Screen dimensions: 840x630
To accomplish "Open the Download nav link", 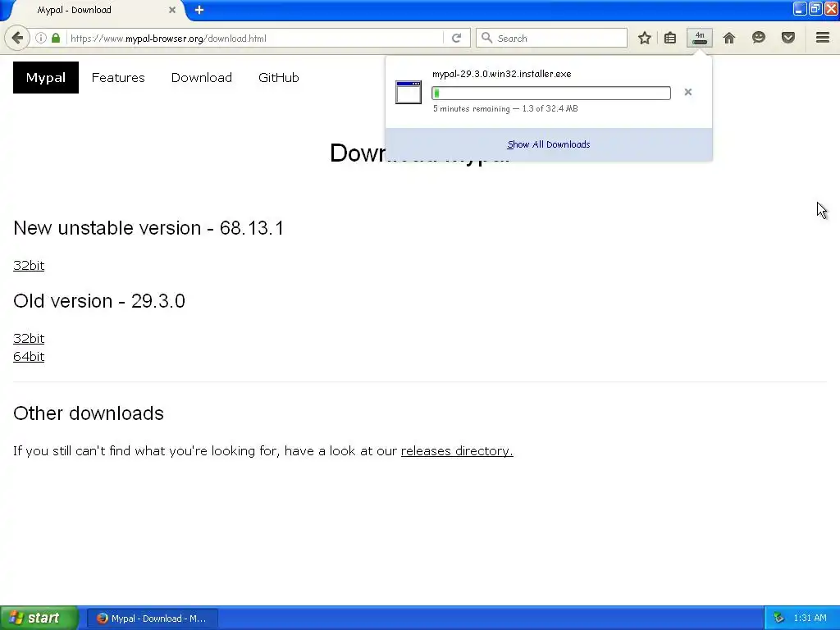I will coord(202,78).
